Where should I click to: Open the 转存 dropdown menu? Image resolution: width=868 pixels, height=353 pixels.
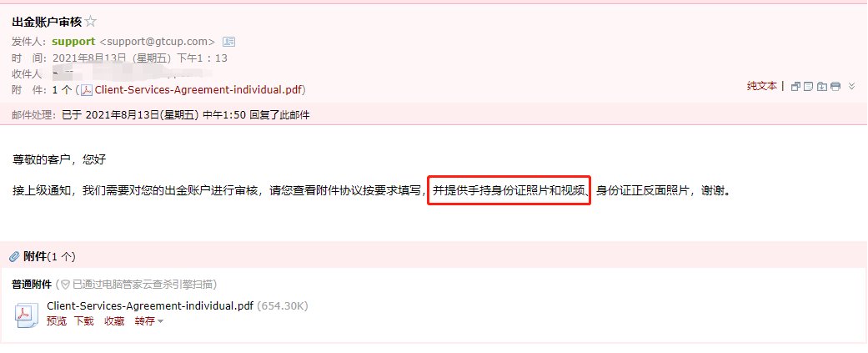tap(149, 320)
